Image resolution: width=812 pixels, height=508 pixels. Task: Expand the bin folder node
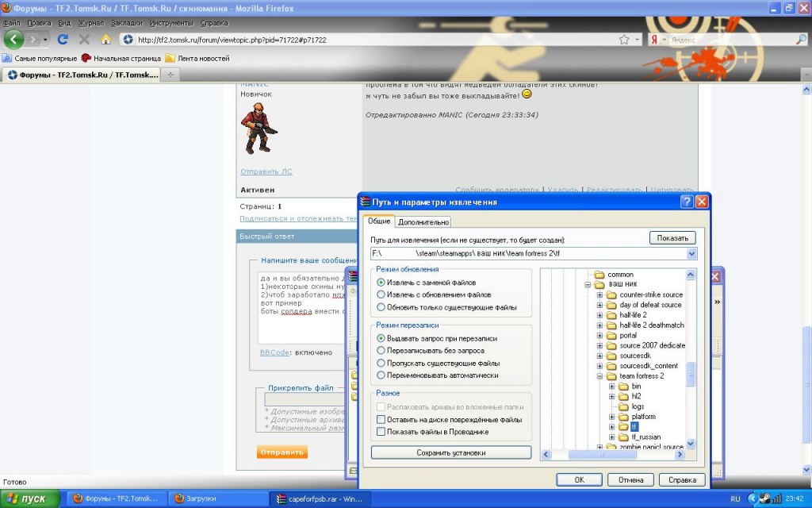611,387
